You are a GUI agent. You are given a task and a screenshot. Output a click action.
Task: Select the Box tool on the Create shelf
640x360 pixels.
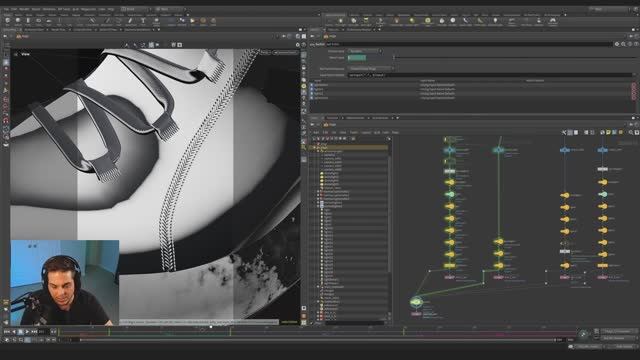pos(7,21)
